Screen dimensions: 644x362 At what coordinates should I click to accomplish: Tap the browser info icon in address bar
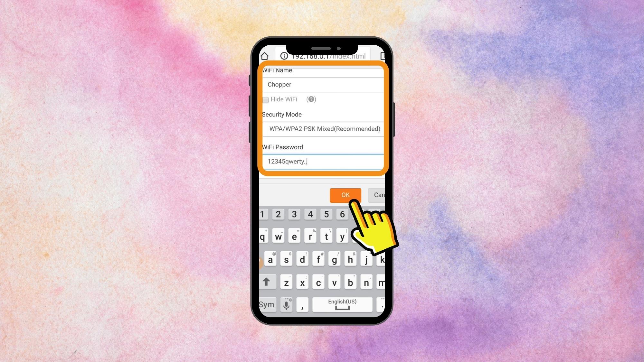283,56
